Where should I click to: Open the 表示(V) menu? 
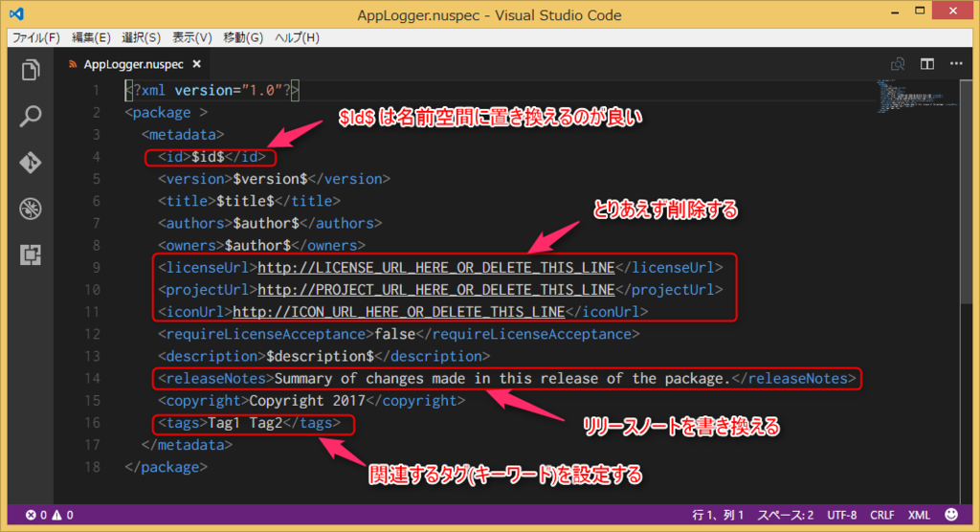tap(192, 37)
